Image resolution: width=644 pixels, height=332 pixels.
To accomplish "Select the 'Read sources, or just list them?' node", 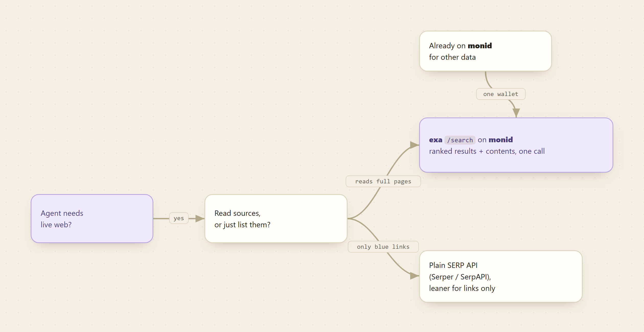I will [x=276, y=219].
